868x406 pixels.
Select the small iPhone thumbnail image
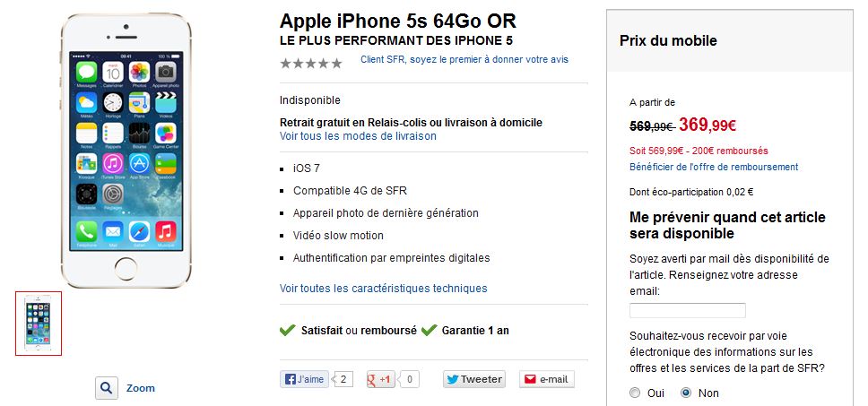point(39,323)
